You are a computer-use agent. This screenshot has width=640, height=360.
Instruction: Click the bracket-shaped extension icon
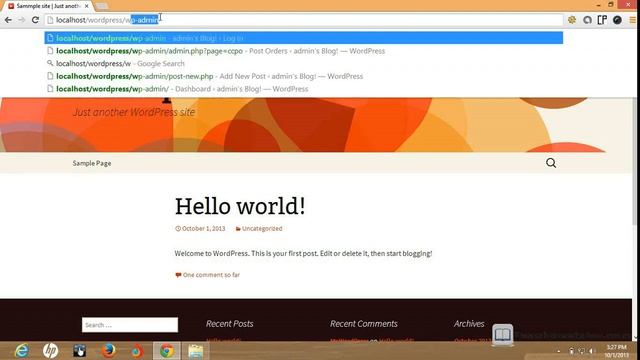point(602,20)
